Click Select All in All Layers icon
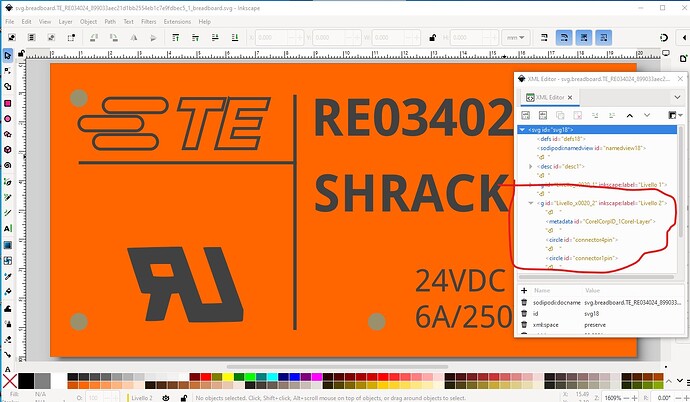The image size is (690, 402). [32, 37]
